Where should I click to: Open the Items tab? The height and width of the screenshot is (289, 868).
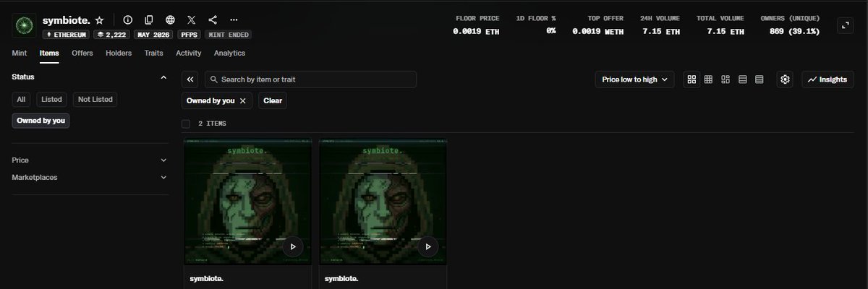49,53
